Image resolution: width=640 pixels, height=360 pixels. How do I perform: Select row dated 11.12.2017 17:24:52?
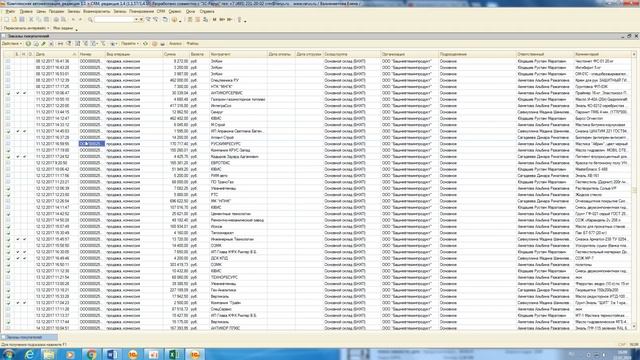click(318, 156)
